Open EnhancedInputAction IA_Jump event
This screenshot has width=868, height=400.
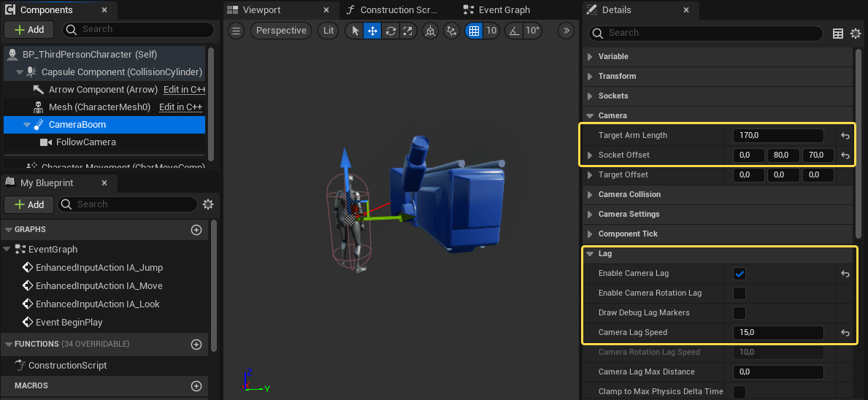pyautogui.click(x=99, y=268)
